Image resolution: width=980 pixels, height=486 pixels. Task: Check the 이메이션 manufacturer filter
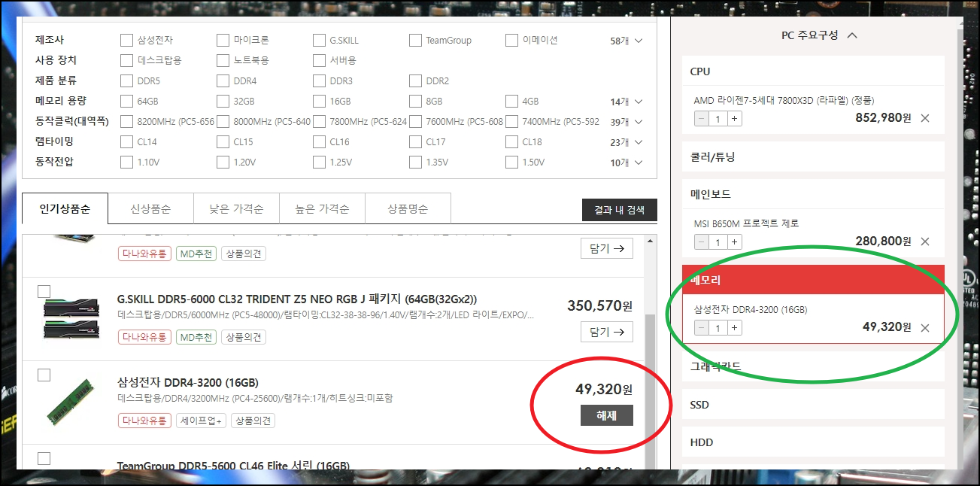tap(511, 40)
